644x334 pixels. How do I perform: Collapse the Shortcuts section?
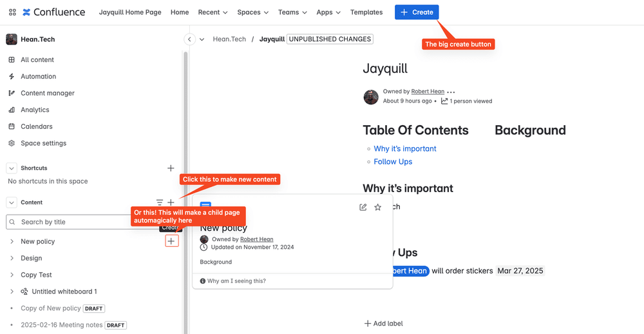pyautogui.click(x=12, y=168)
